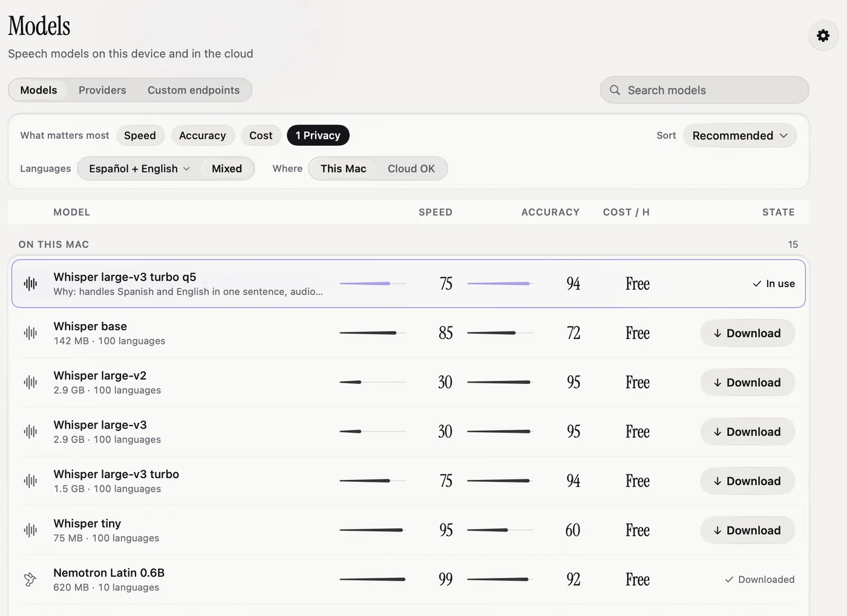Open the Custom endpoints tab
The width and height of the screenshot is (847, 616).
click(194, 90)
